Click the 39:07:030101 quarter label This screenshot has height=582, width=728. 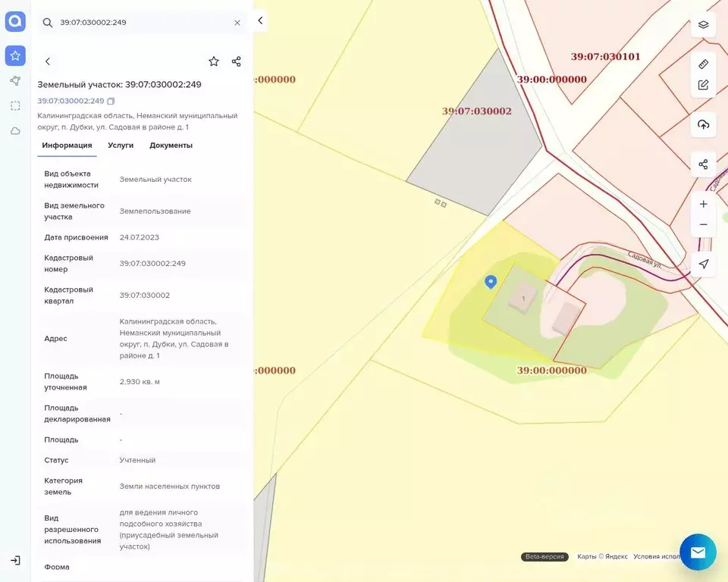(x=605, y=57)
